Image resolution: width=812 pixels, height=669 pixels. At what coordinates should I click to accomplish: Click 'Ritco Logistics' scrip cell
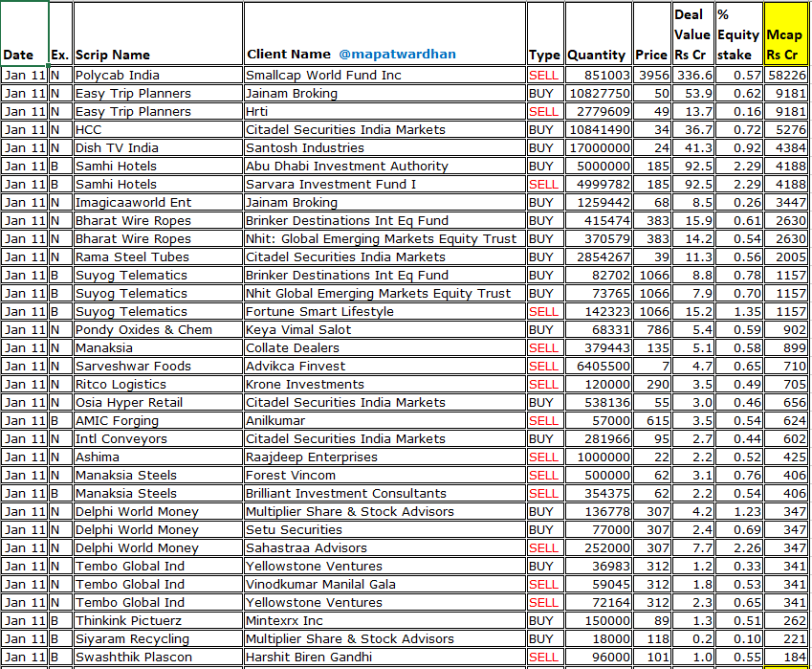[158, 384]
